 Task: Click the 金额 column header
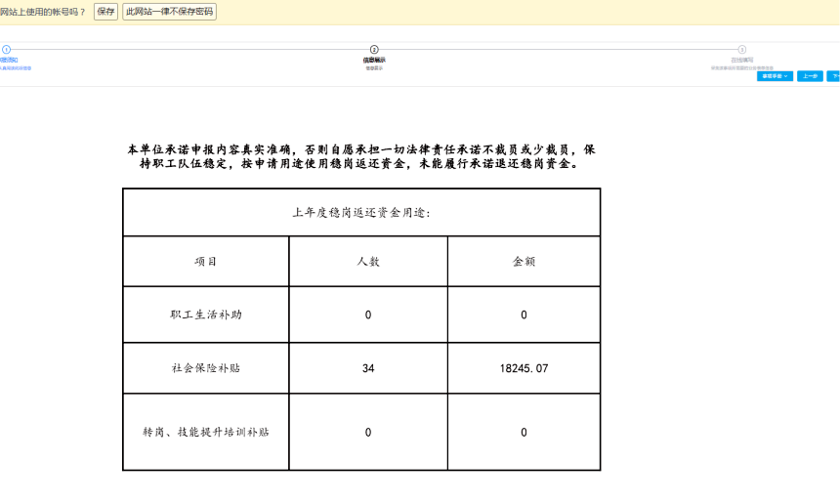point(524,262)
